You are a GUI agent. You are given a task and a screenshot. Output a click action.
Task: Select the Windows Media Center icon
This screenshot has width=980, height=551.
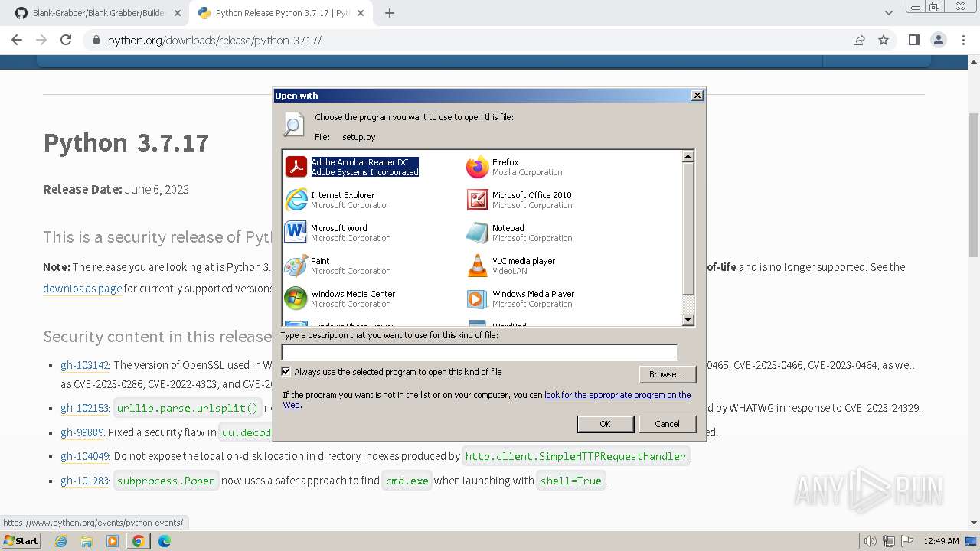pos(296,298)
